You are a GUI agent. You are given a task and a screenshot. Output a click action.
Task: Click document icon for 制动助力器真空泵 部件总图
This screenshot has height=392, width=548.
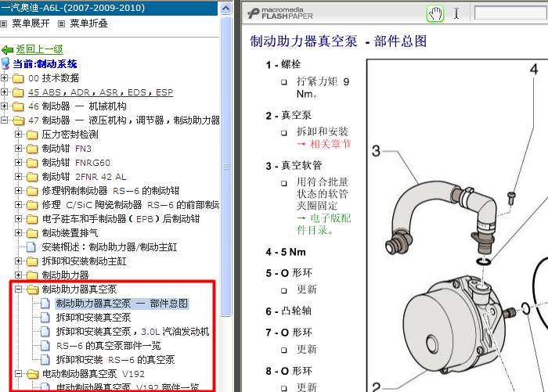45,304
